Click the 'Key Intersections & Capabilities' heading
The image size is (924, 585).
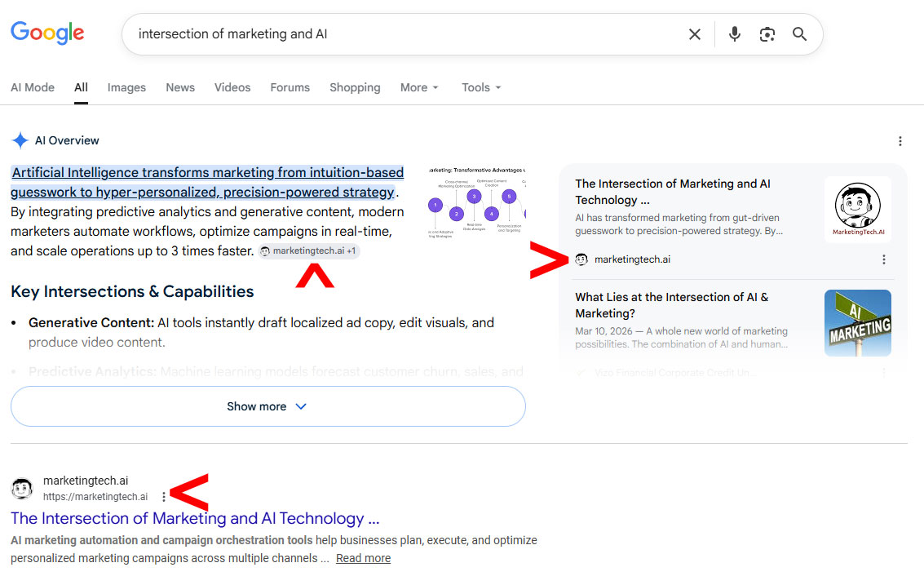pos(132,291)
